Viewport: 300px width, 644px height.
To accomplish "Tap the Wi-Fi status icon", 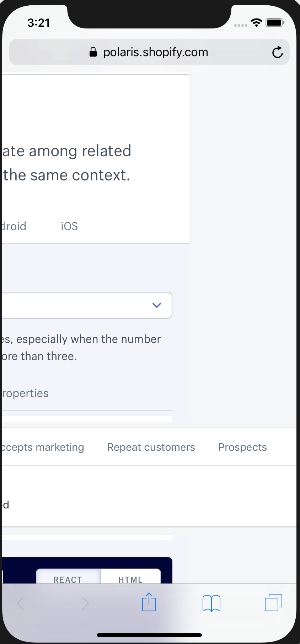I will 256,22.
